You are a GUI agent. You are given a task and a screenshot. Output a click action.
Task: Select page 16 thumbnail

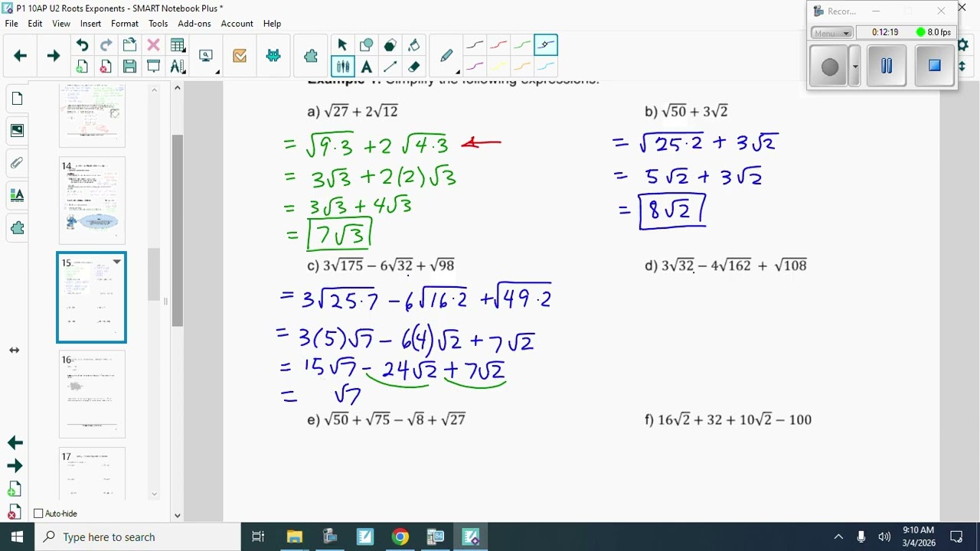(92, 395)
